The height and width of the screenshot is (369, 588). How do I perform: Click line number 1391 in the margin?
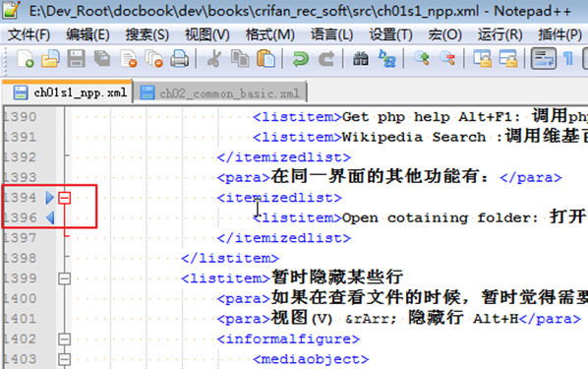20,137
